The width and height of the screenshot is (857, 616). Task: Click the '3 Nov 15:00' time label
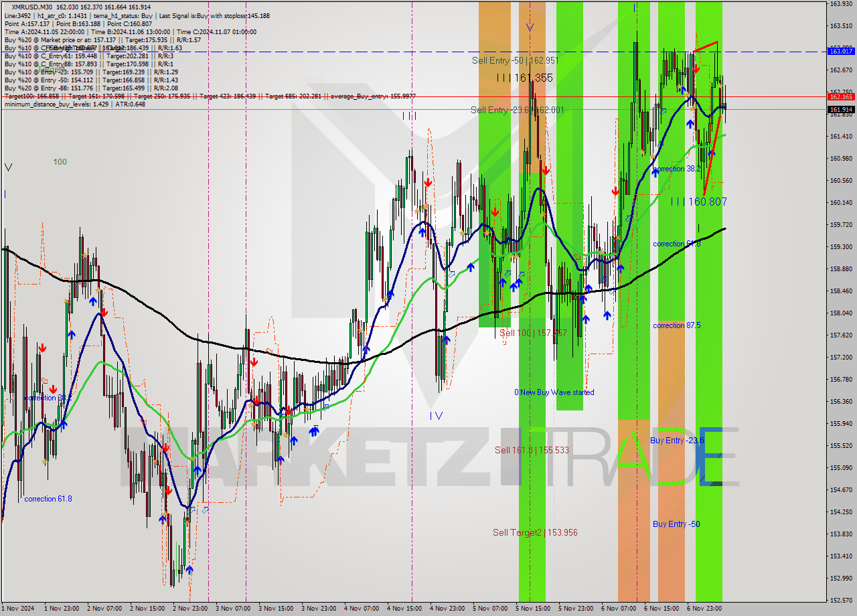[x=275, y=609]
